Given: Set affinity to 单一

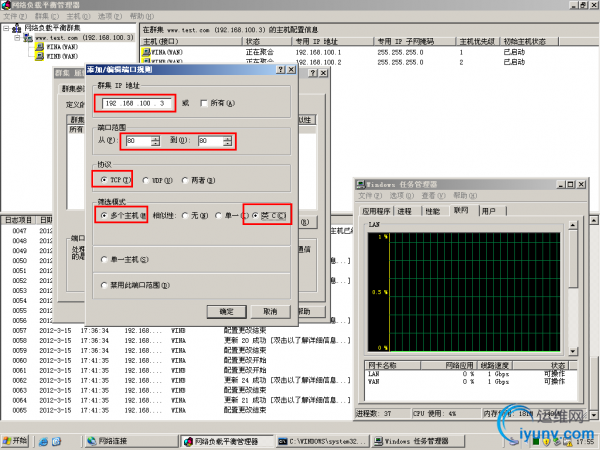Looking at the screenshot, I should point(218,216).
